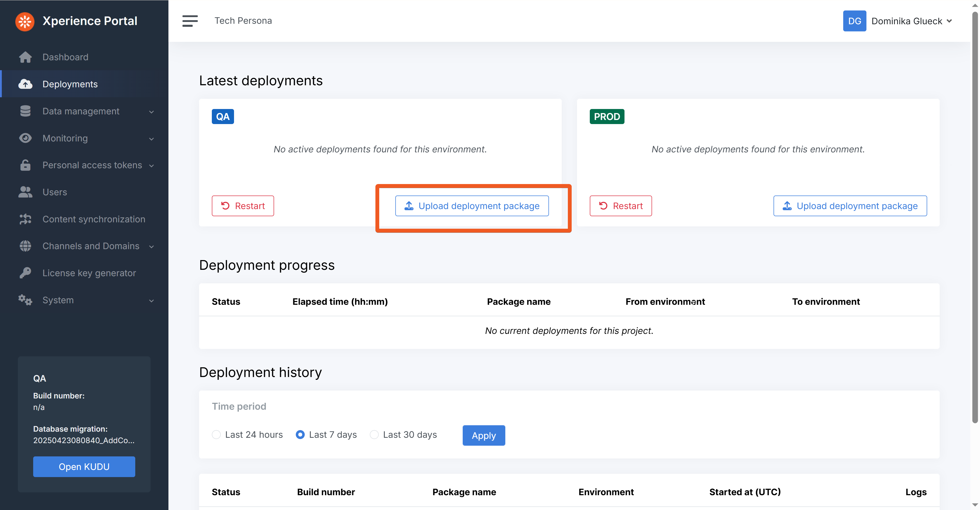Viewport: 980px width, 510px height.
Task: Toggle the hamburger sidebar menu icon
Action: point(190,21)
